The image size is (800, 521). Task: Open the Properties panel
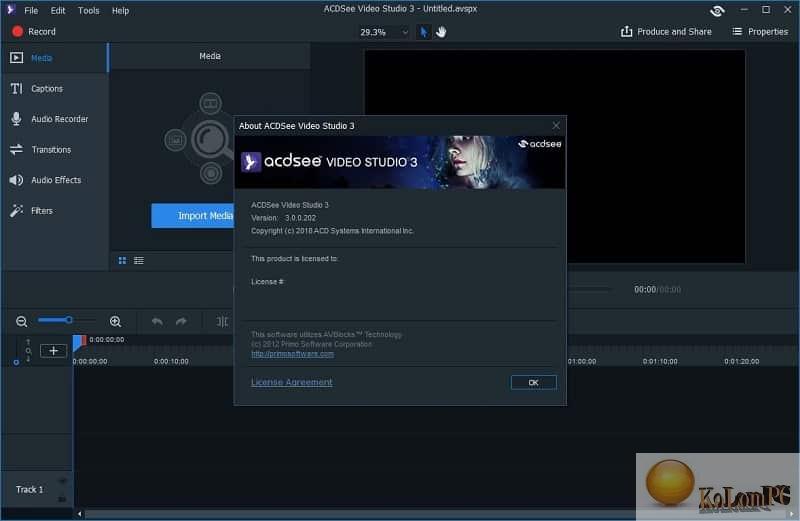pos(760,32)
